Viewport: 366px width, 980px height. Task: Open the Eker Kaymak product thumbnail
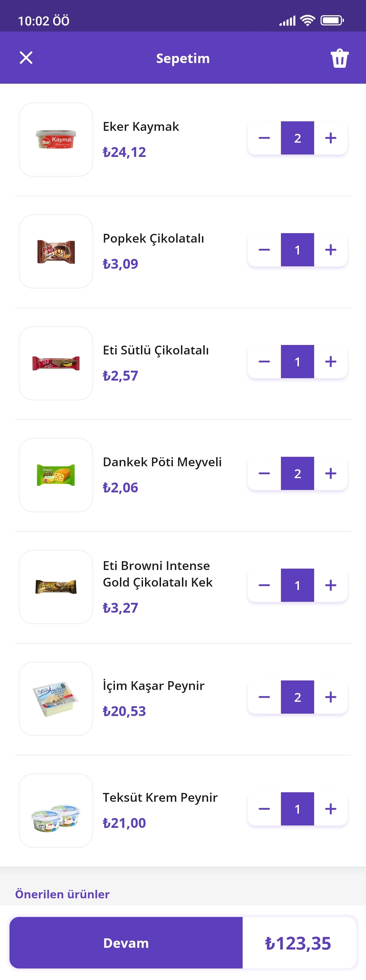coord(56,140)
